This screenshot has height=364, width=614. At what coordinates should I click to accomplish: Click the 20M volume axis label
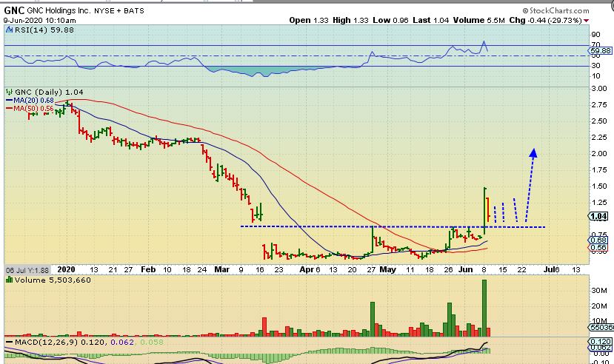599,306
